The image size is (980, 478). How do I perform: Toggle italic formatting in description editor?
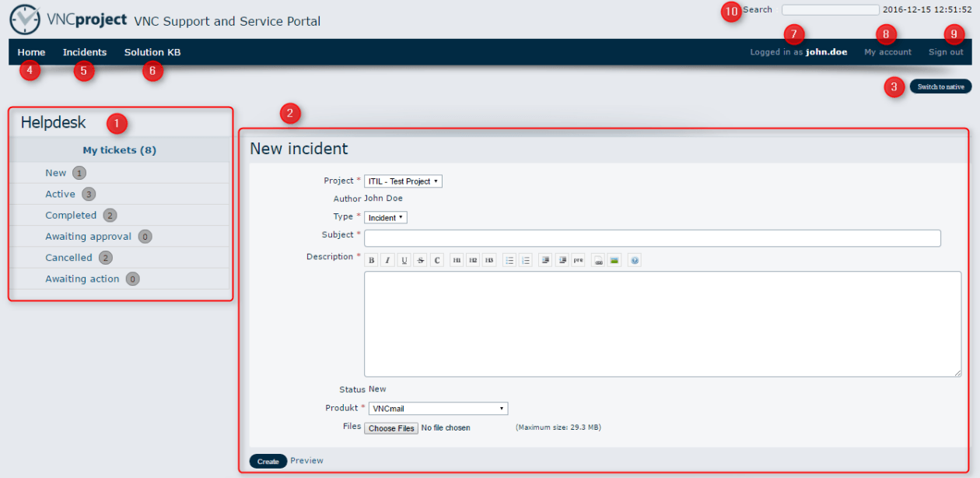click(x=387, y=260)
